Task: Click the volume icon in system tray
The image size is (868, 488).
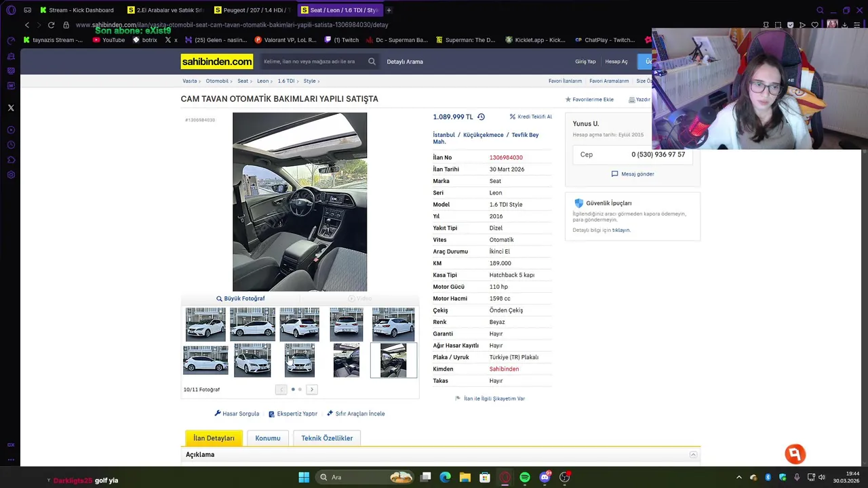Action: pyautogui.click(x=821, y=477)
